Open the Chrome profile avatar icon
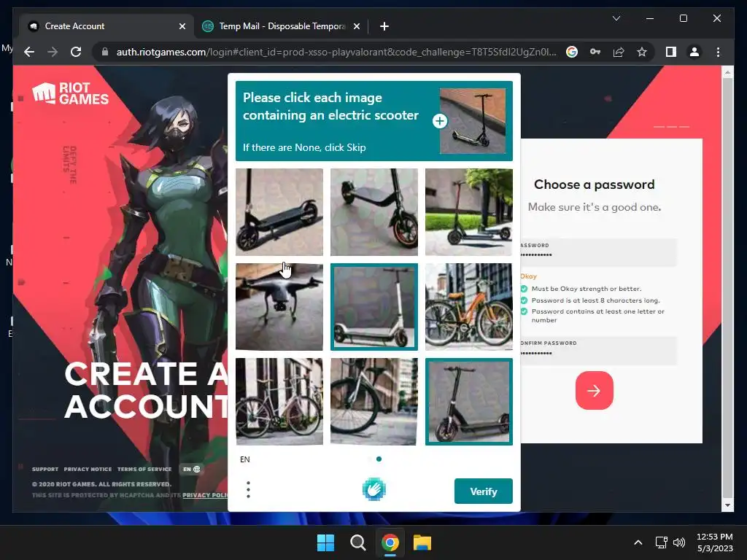 (694, 52)
